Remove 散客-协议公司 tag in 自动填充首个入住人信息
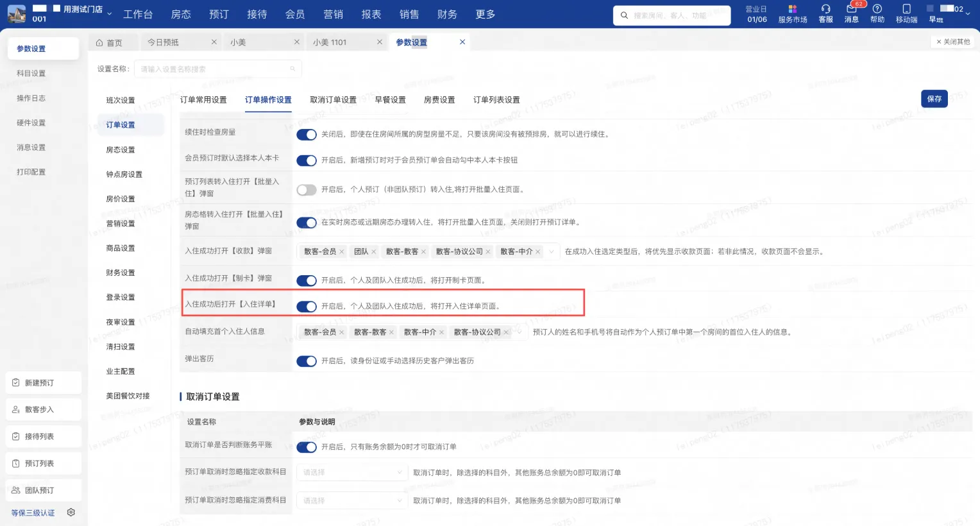This screenshot has height=526, width=980. point(506,332)
